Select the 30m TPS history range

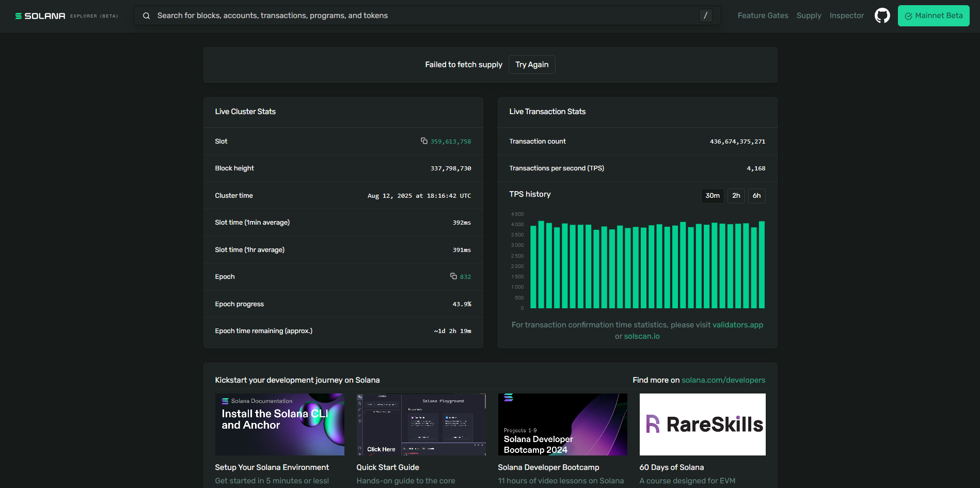713,196
